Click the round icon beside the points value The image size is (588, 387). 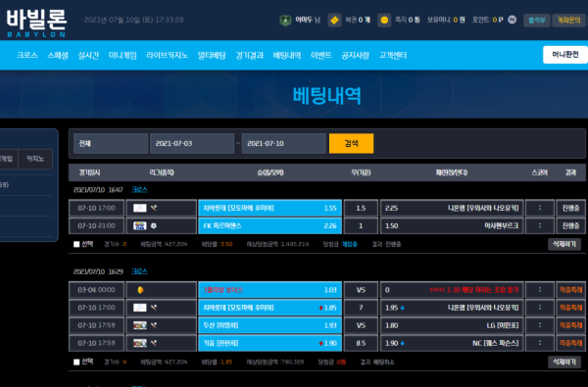[512, 20]
